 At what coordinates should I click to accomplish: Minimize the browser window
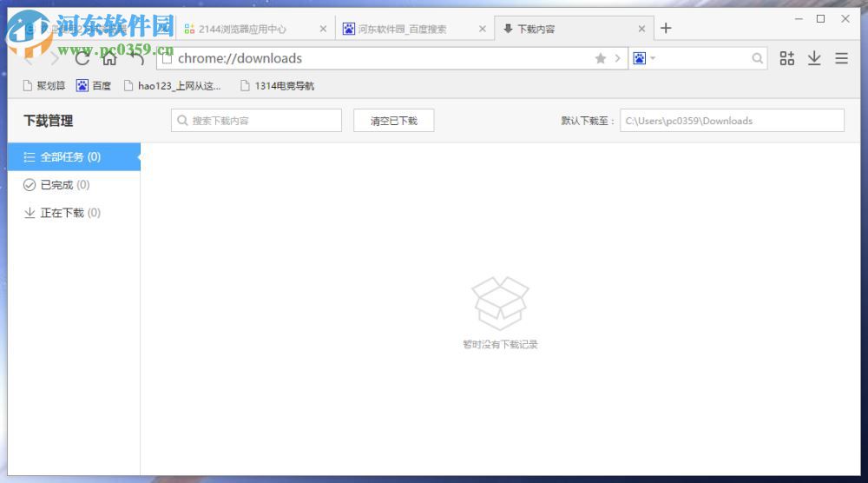coord(799,19)
